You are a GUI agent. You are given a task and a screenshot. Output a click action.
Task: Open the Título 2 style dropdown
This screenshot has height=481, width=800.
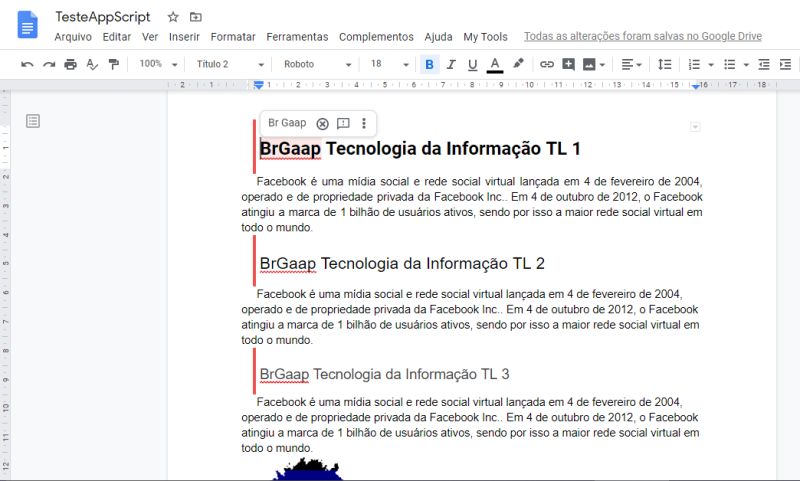(230, 64)
